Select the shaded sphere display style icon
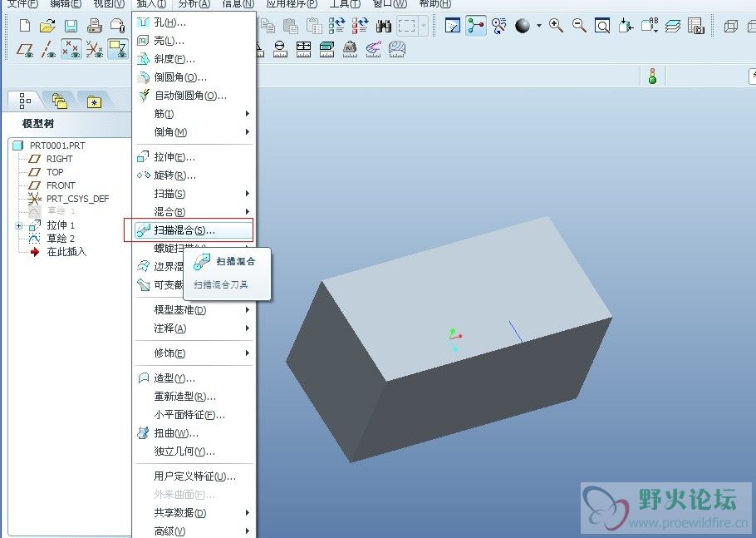This screenshot has width=756, height=538. click(523, 26)
